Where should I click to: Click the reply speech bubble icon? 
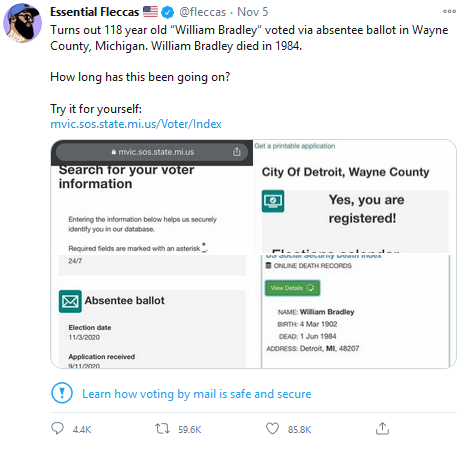point(57,428)
